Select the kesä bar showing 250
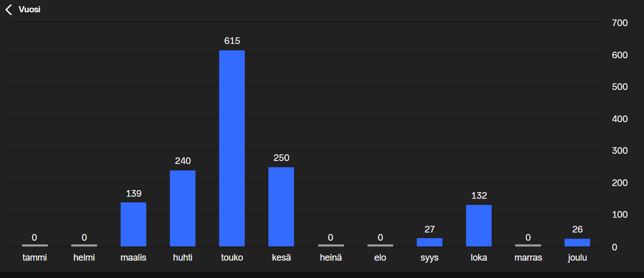Screen dimensions: 644x278 tap(281, 207)
